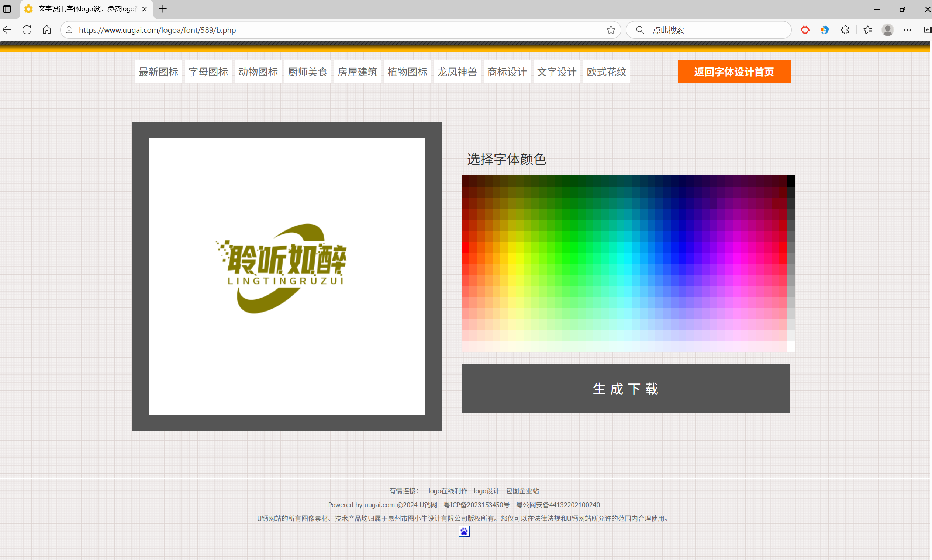Refresh the current page
932x560 pixels.
pyautogui.click(x=27, y=30)
